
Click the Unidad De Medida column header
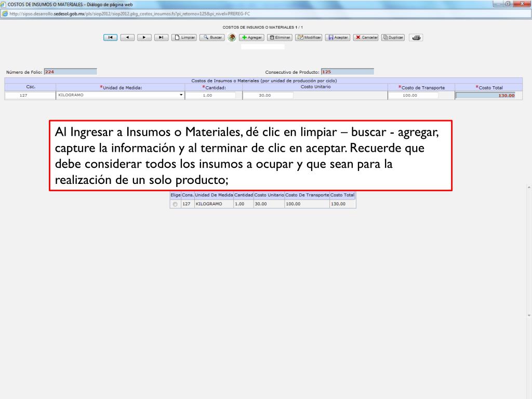[214, 195]
